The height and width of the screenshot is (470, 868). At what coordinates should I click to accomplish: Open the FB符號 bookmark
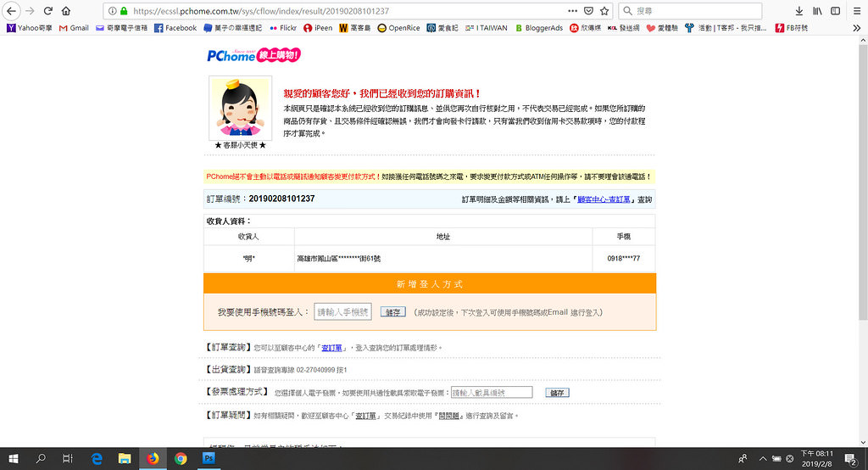click(x=791, y=28)
